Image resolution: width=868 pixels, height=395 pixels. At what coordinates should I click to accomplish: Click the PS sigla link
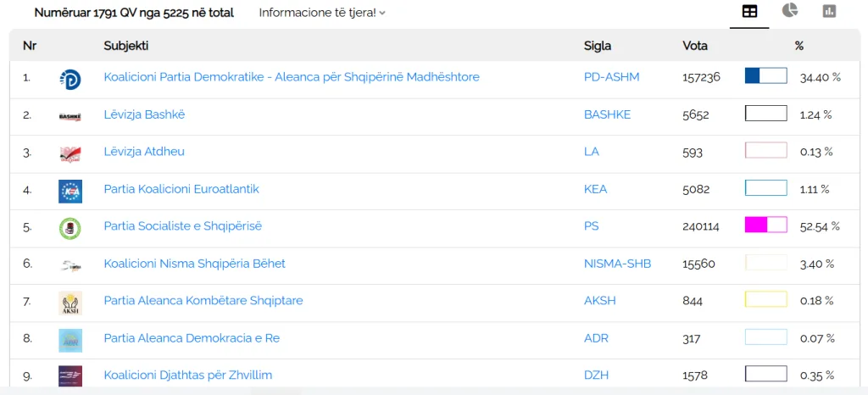(x=591, y=226)
